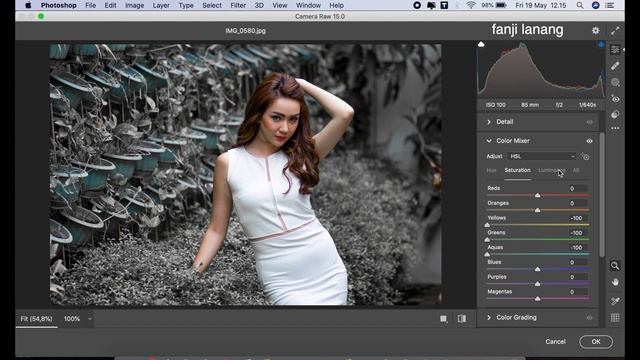This screenshot has height=360, width=640.
Task: Click the Cancel button
Action: tap(556, 342)
